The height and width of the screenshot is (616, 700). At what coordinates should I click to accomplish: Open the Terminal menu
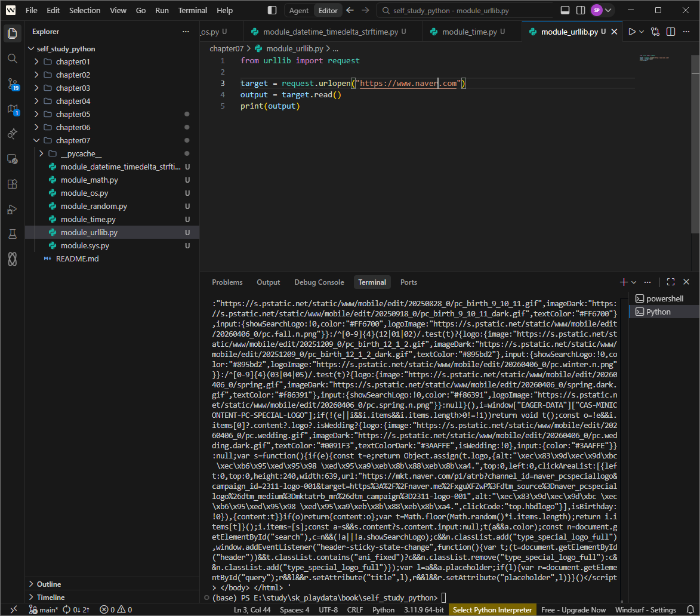[192, 10]
